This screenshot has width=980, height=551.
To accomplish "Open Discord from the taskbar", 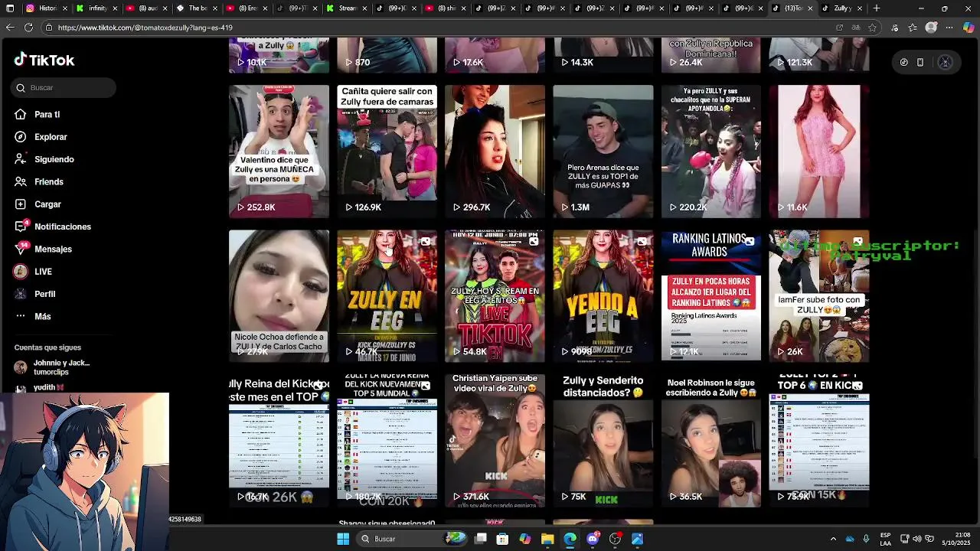I will click(x=593, y=539).
